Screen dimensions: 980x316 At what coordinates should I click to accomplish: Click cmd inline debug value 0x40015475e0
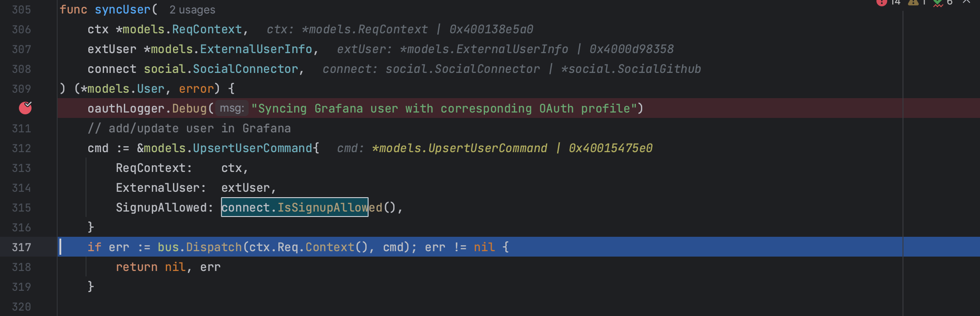(610, 149)
